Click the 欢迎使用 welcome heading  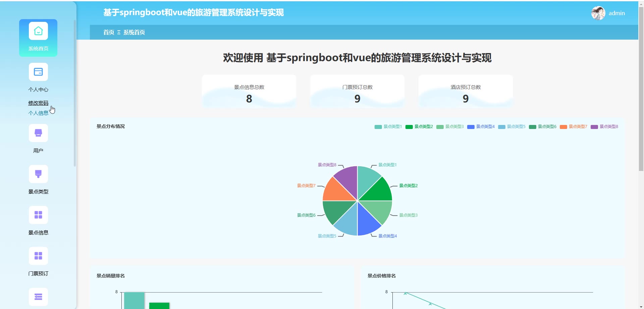(357, 58)
